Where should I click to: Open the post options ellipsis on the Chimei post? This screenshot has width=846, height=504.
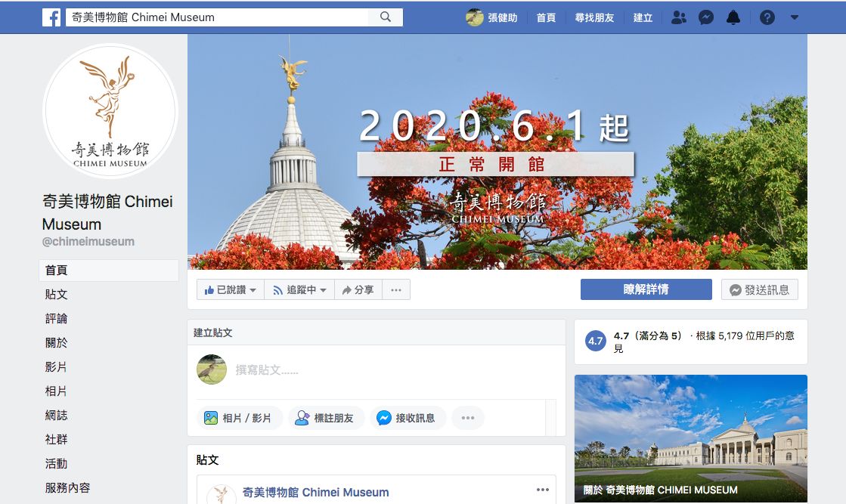(x=543, y=490)
